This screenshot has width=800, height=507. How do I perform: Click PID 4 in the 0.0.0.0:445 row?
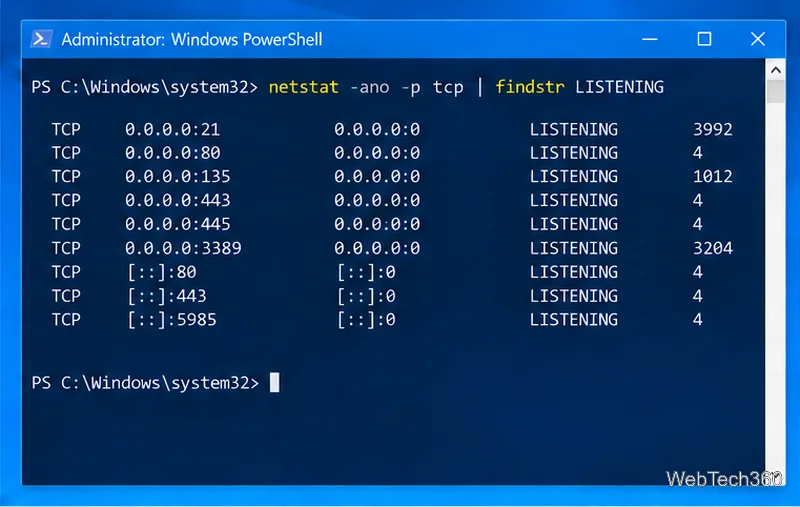pos(697,224)
